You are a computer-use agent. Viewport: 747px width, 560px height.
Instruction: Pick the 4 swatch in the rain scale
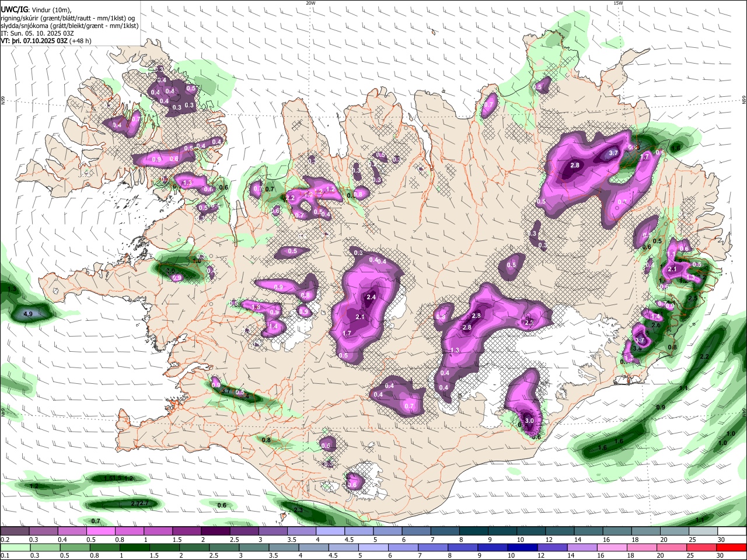(313, 547)
